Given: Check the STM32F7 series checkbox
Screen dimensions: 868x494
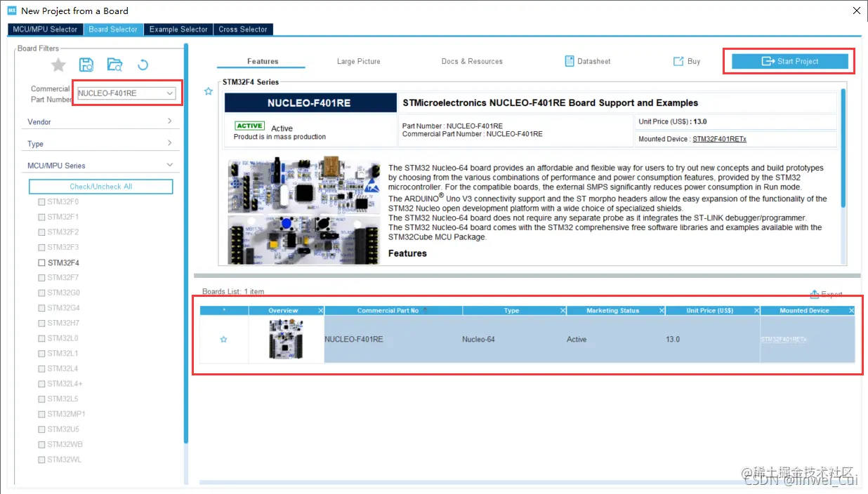Looking at the screenshot, I should (x=41, y=277).
